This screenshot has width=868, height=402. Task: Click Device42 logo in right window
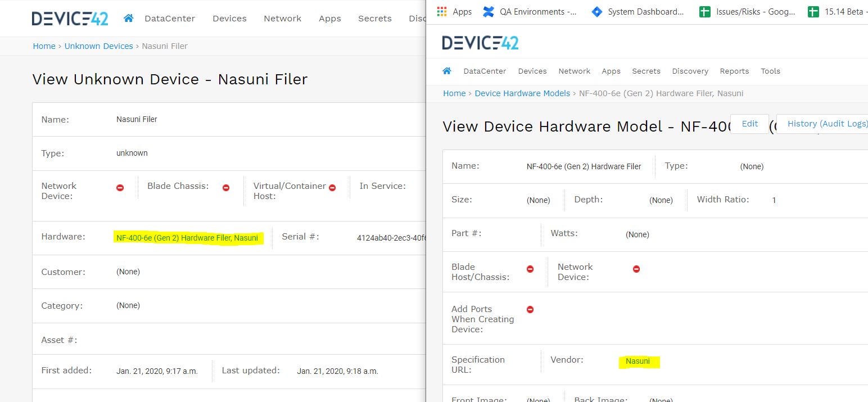click(481, 43)
